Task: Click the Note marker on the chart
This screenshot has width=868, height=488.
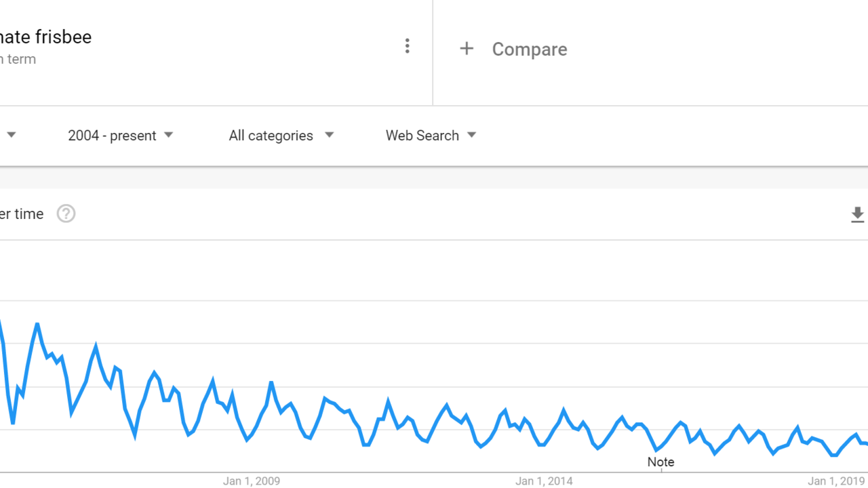Action: (x=660, y=462)
